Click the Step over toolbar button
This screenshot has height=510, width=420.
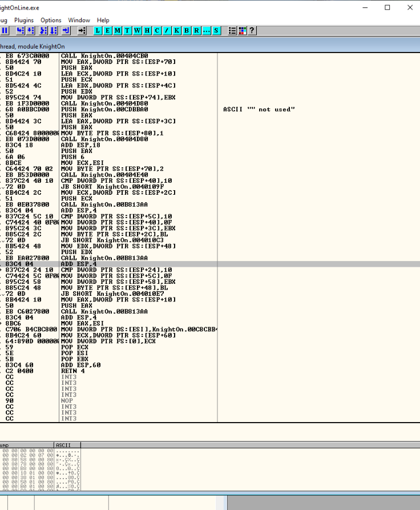(31, 30)
